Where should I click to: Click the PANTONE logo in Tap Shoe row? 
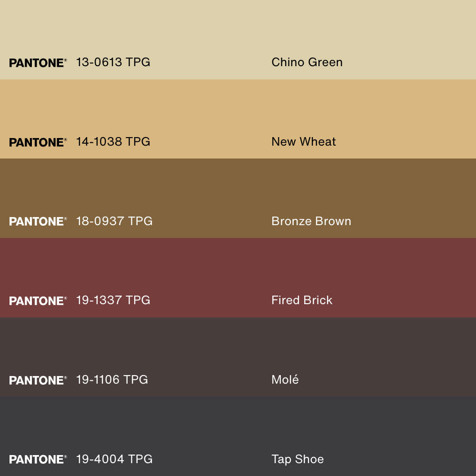tap(38, 459)
